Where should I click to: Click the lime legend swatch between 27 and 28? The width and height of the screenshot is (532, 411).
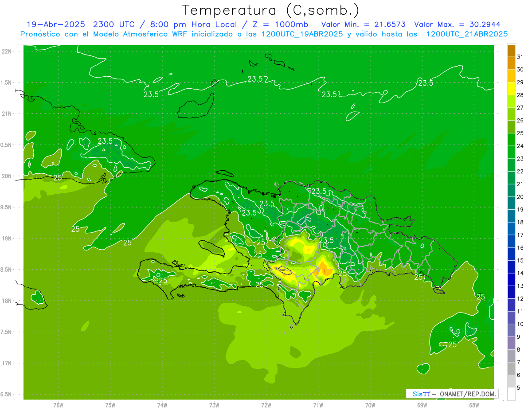(x=511, y=102)
